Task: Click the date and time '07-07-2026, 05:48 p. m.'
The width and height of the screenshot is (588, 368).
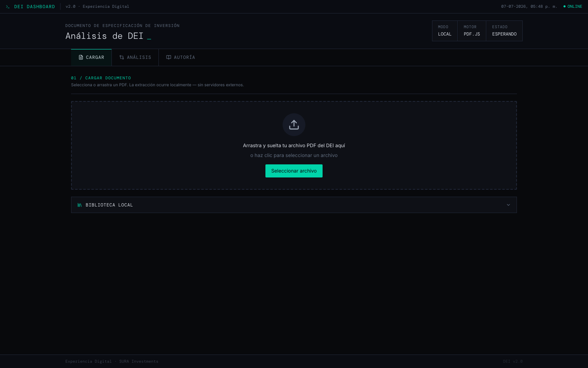Action: point(529,7)
